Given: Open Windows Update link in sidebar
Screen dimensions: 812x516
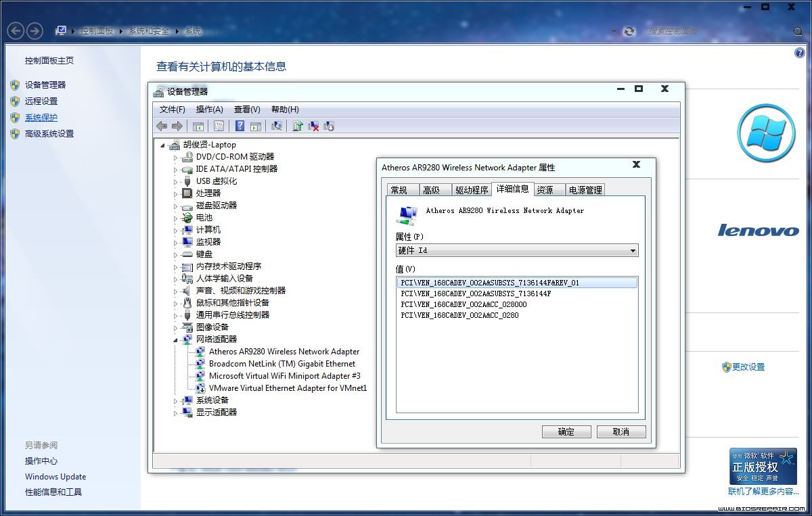Looking at the screenshot, I should (x=55, y=477).
